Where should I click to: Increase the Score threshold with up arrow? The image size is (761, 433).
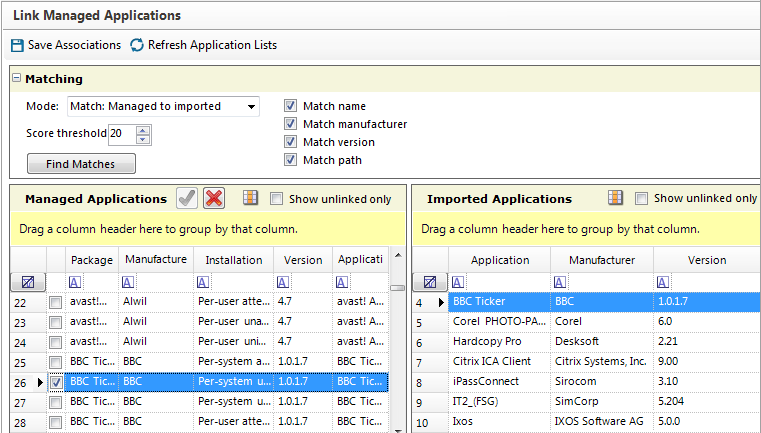143,129
